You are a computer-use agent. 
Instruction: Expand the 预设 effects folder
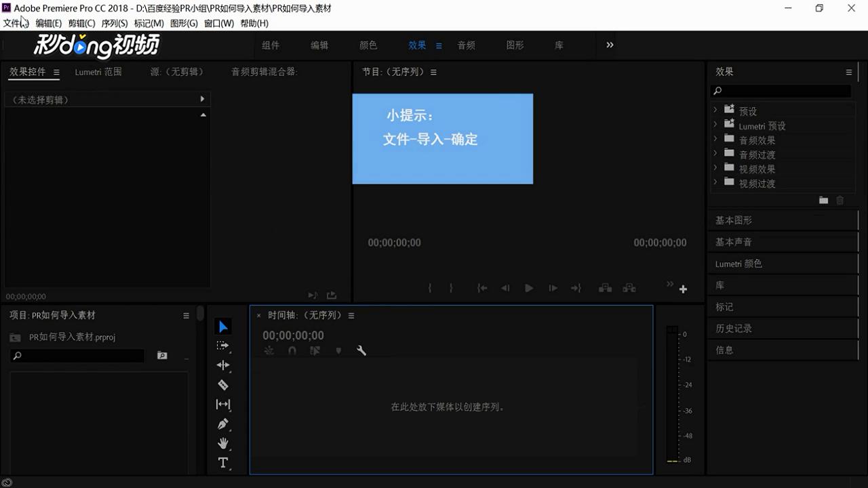tap(715, 109)
